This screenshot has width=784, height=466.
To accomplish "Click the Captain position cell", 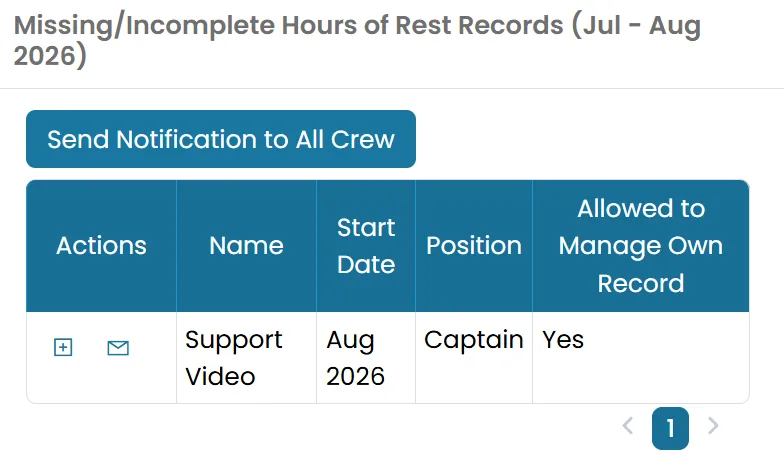I will coord(474,358).
